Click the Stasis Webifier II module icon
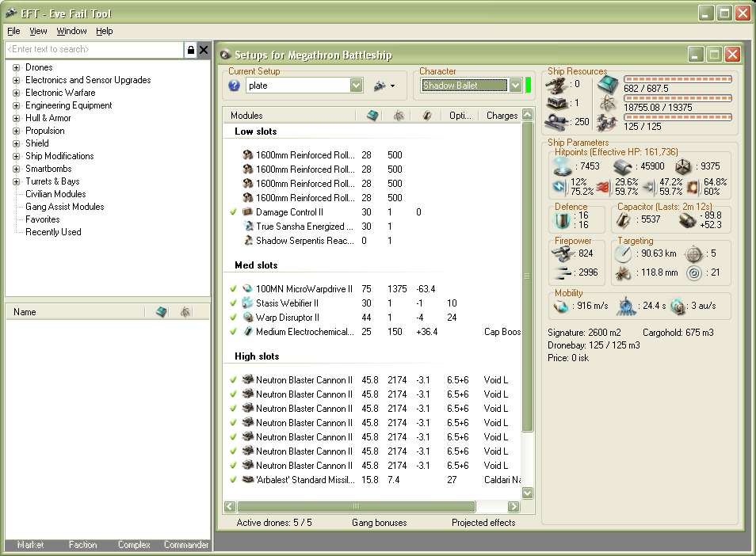 (x=247, y=303)
